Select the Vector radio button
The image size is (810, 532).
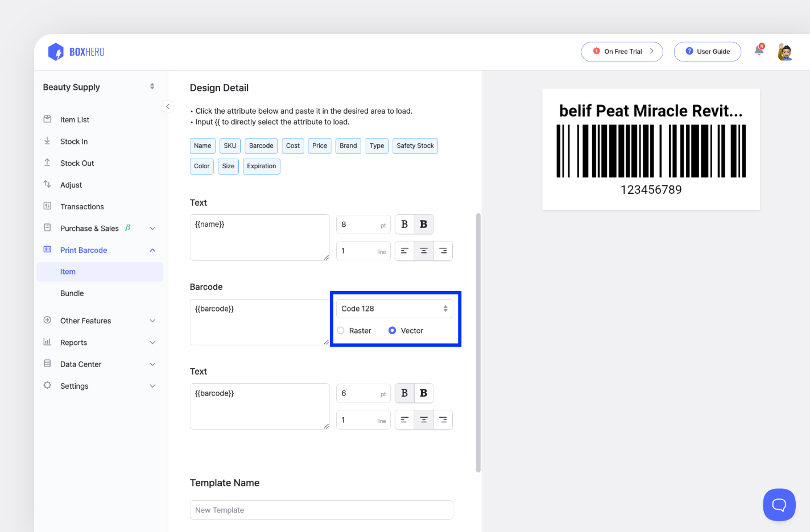(x=391, y=330)
